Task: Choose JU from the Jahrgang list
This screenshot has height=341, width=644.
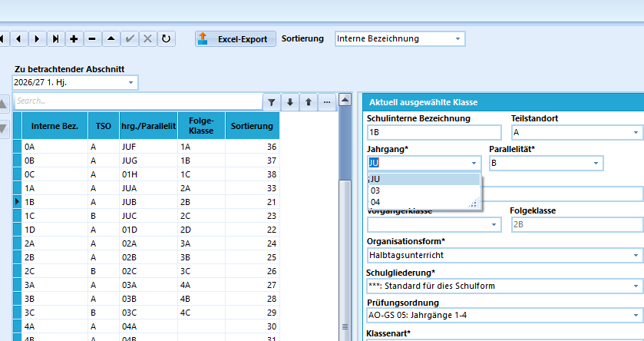Action: [424, 179]
